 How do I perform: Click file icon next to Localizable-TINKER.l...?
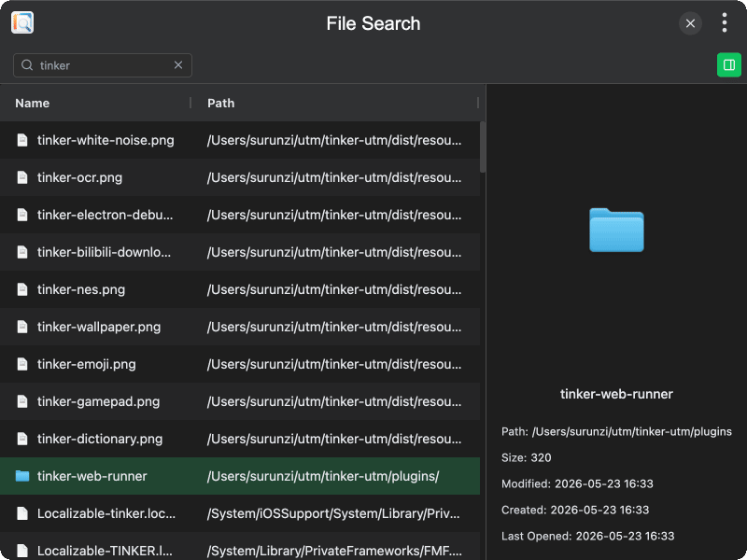(x=22, y=551)
